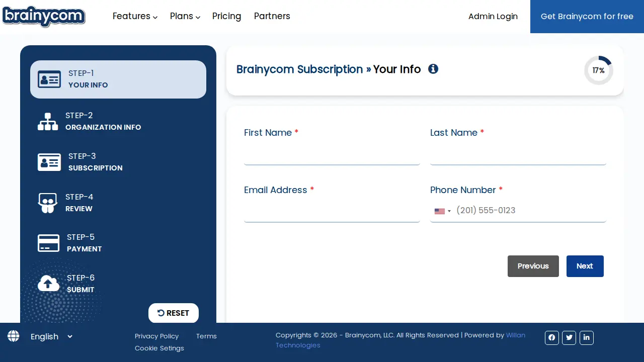Click the Step-3 Subscription card icon
This screenshot has height=362, width=644.
(49, 162)
